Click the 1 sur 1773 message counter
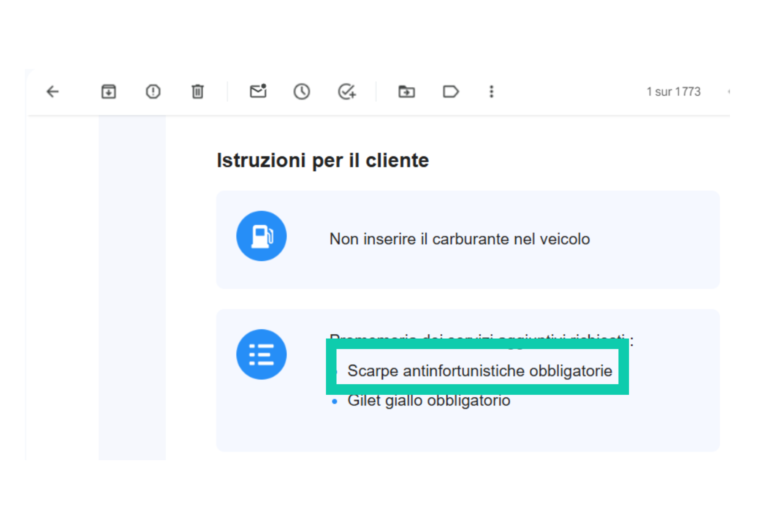The width and height of the screenshot is (760, 532). (x=674, y=92)
